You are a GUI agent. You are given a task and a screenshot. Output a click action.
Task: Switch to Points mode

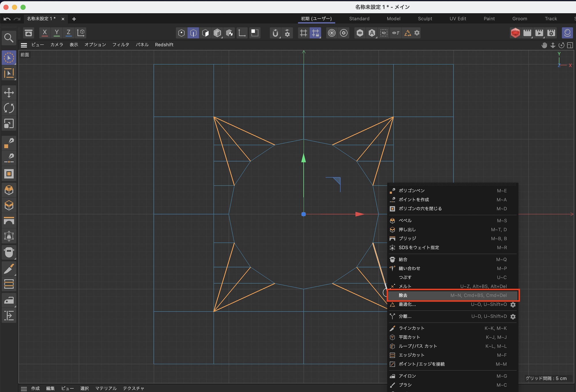click(x=181, y=33)
